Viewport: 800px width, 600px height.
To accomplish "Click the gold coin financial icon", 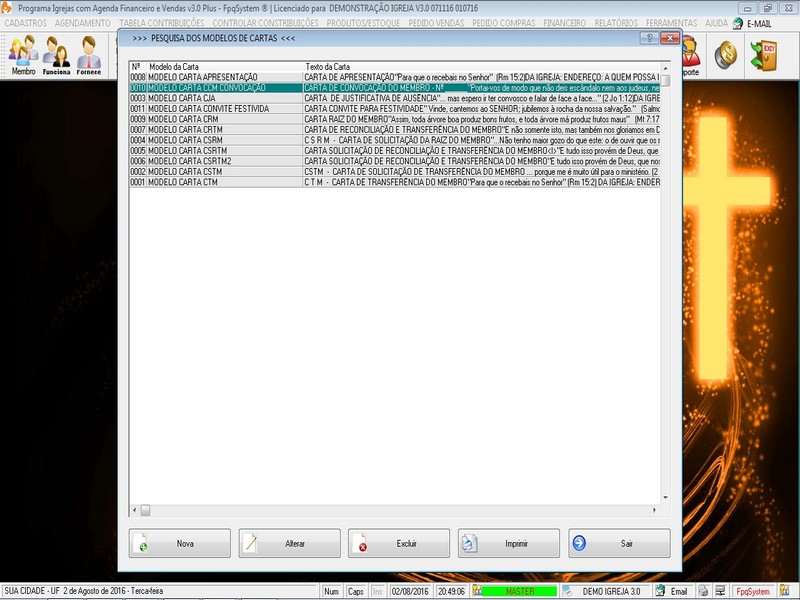I will (x=726, y=55).
